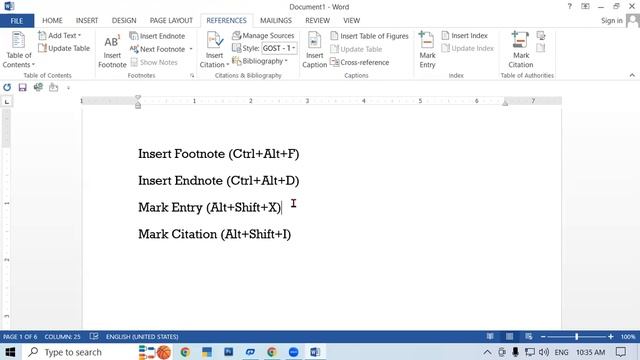Click the Insert Caption icon
Viewport: 640px width, 360px height.
point(314,50)
